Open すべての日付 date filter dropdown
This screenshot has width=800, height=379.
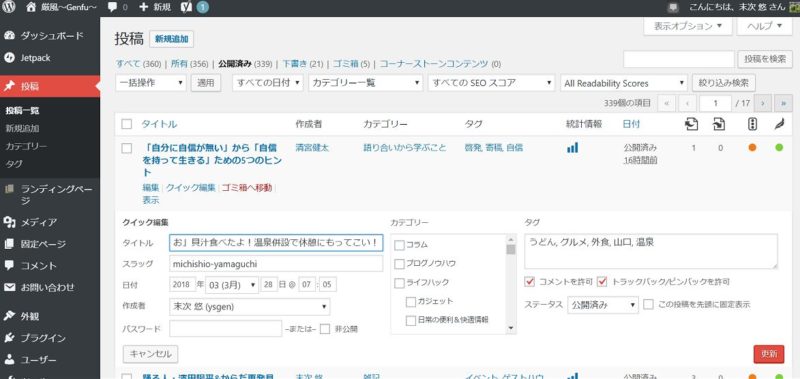point(268,83)
